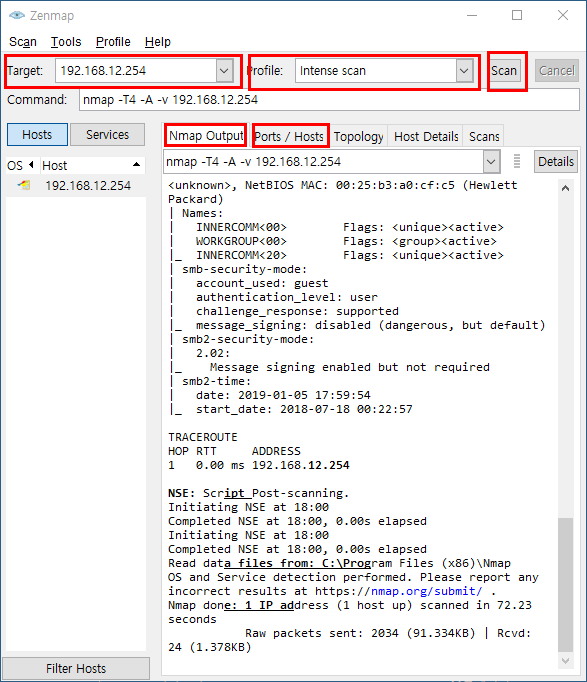Click the Zenmap eye logo icon
Screen dimensions: 587x682
[17, 16]
